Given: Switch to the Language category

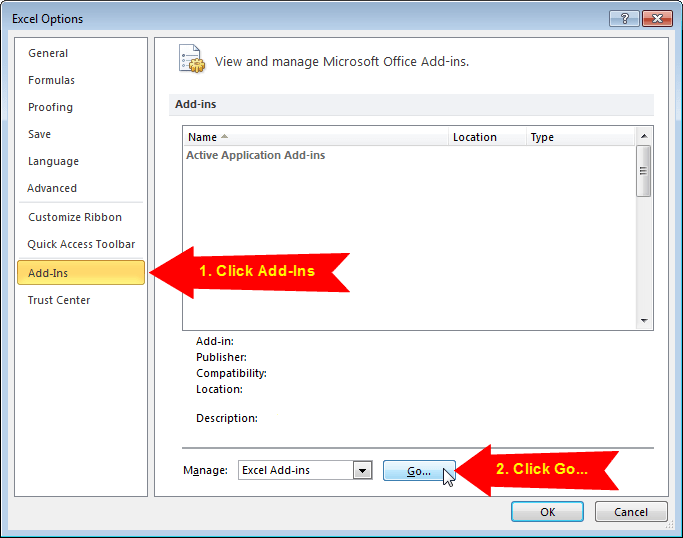Looking at the screenshot, I should click(53, 161).
